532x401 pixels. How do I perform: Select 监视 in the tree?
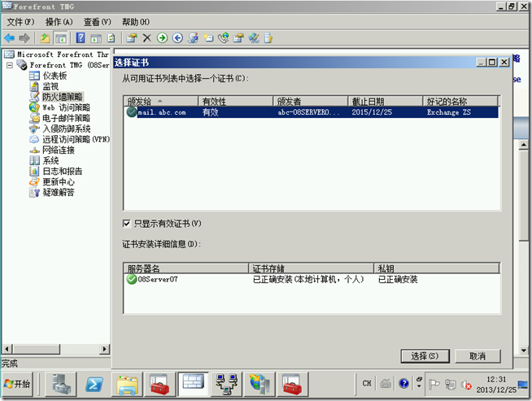[x=50, y=86]
